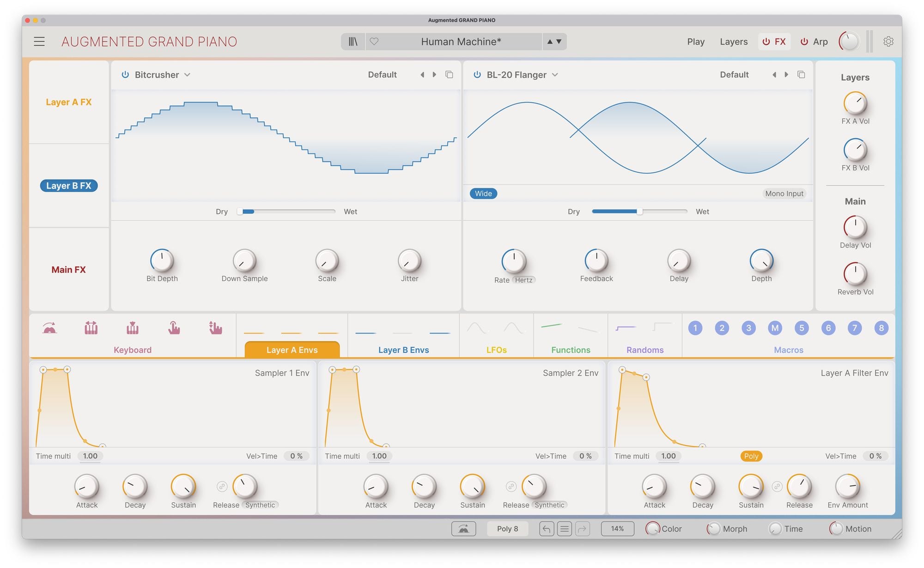The height and width of the screenshot is (568, 924).
Task: Click the Bitcrusher Dry/Wet slider
Action: (x=286, y=211)
